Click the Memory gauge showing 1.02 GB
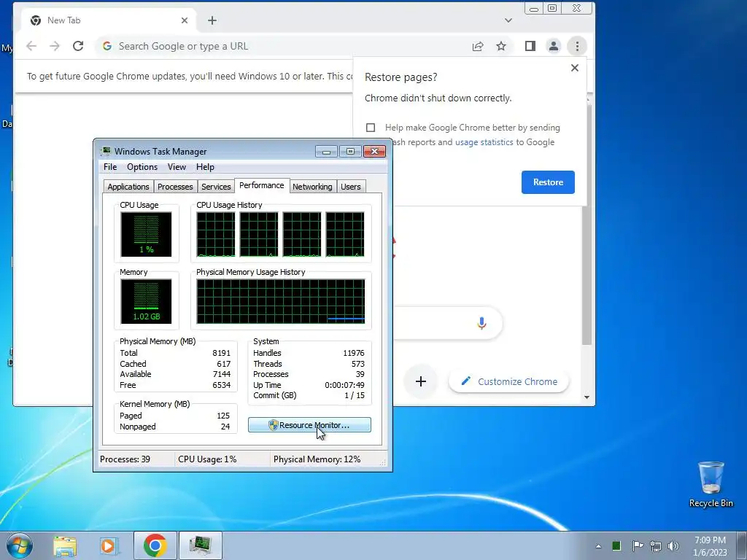 146,301
